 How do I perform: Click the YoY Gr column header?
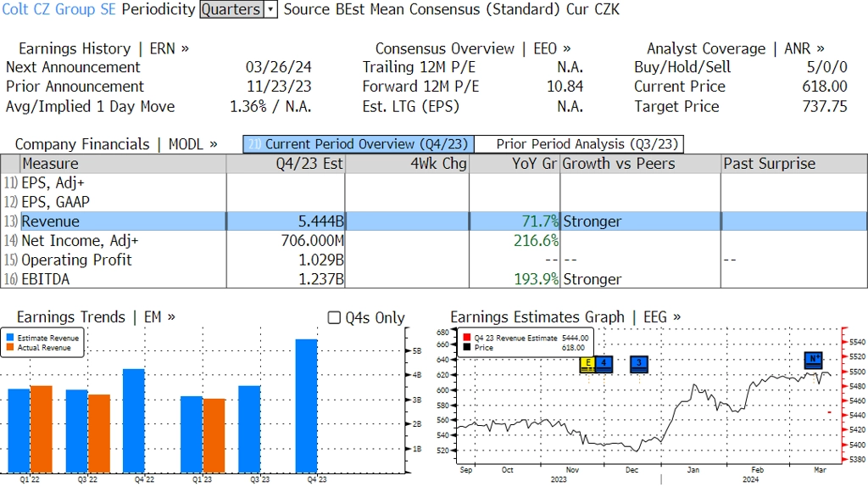point(515,164)
